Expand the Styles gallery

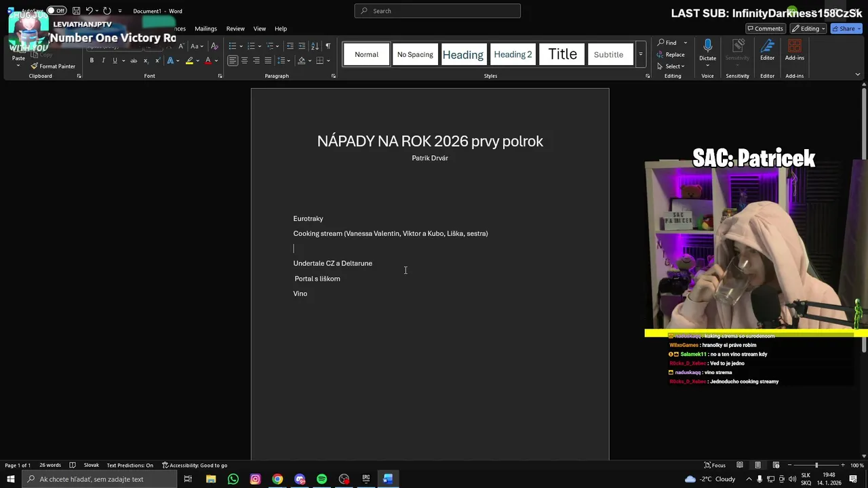640,54
